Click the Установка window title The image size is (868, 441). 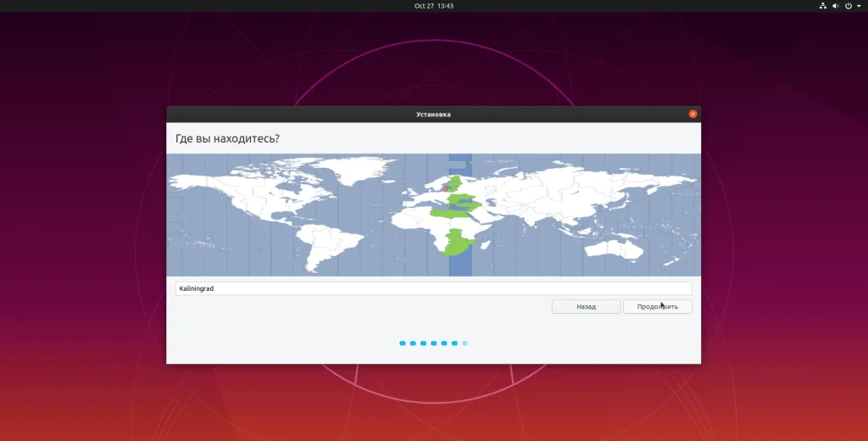click(433, 114)
